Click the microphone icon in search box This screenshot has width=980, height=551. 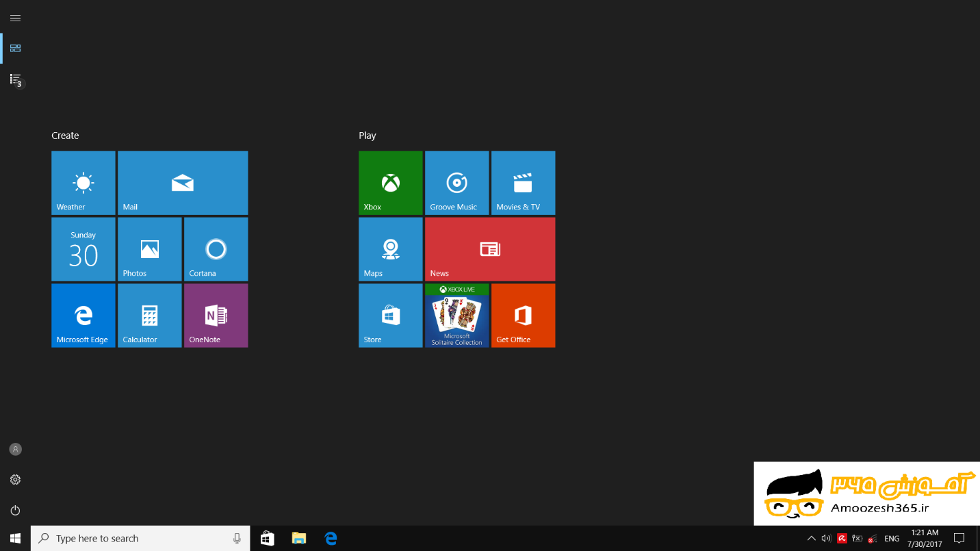[237, 539]
